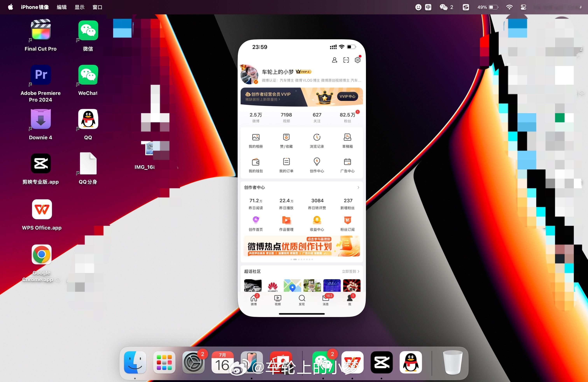Click 稀缺装扮上新限量抢 promo link
Screen dimensions: 588x382
click(x=263, y=99)
